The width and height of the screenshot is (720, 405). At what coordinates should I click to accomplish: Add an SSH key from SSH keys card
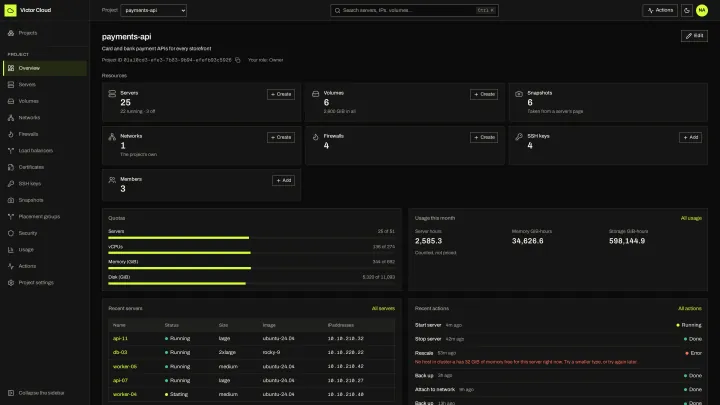coord(690,137)
